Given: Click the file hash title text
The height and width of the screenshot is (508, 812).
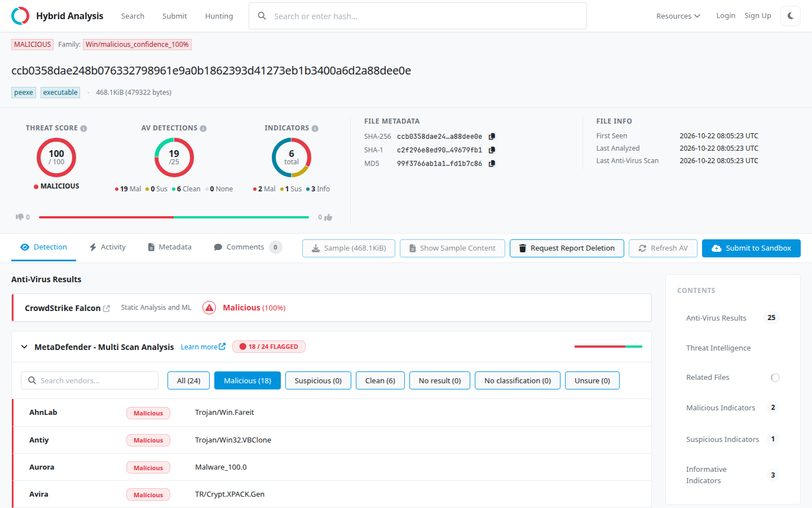Looking at the screenshot, I should [x=211, y=71].
